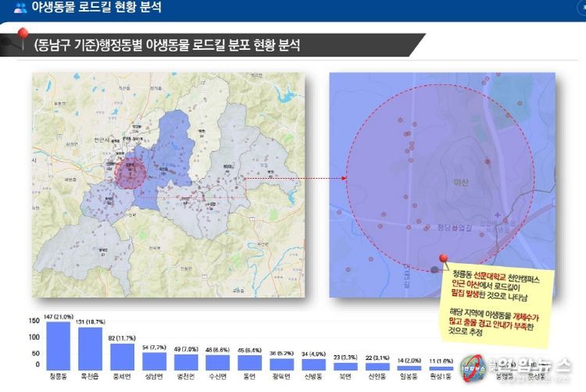Click the 야생동물 로드킬 현황 분석 header title
Screen dimensions: 586x392
(95, 8)
